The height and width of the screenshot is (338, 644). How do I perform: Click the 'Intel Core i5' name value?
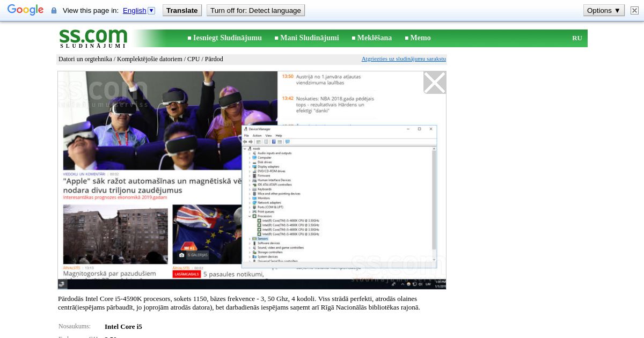[123, 327]
